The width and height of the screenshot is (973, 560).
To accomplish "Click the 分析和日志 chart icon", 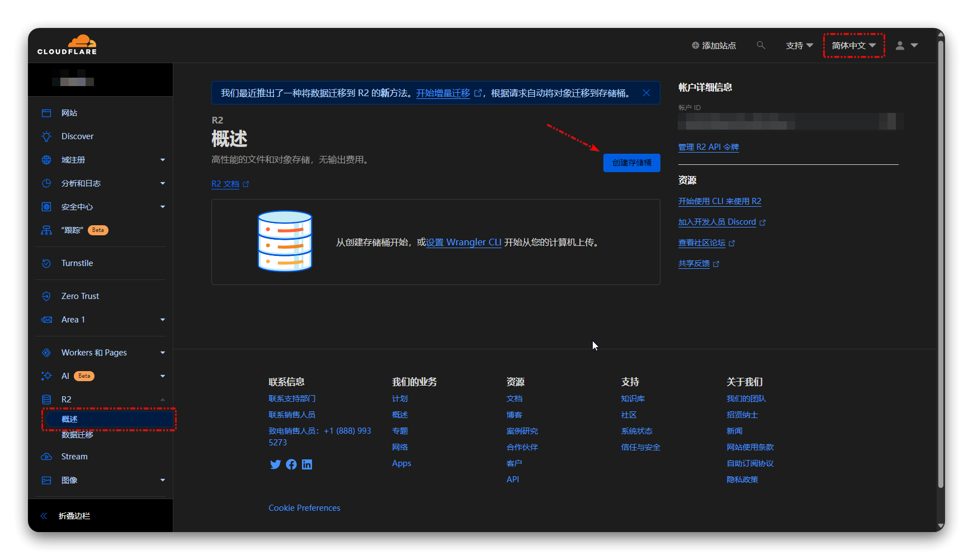I will [x=46, y=183].
